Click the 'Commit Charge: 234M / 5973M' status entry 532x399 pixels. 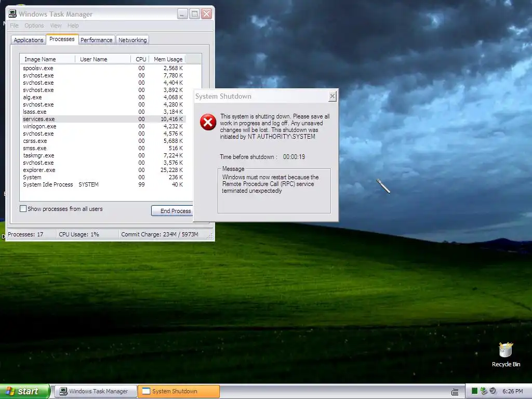click(160, 234)
